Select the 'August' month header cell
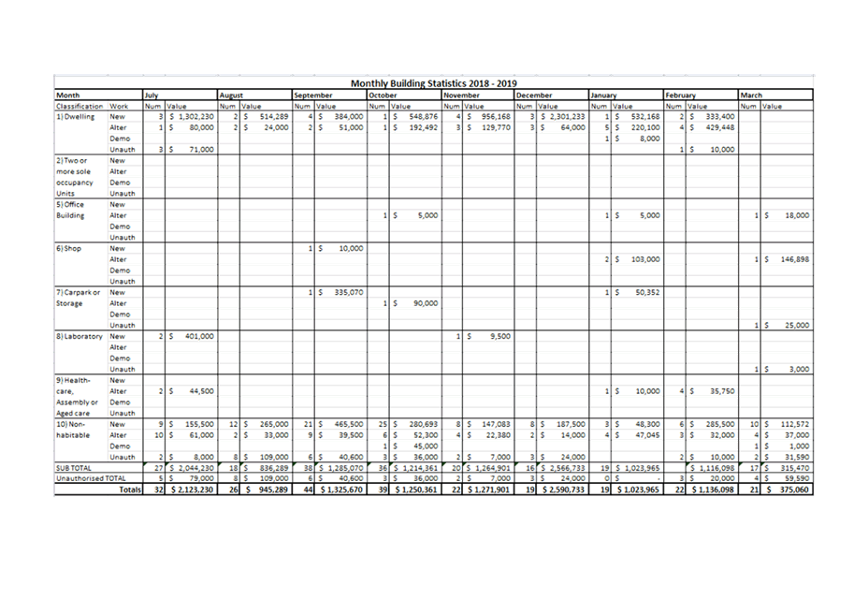 [x=254, y=95]
